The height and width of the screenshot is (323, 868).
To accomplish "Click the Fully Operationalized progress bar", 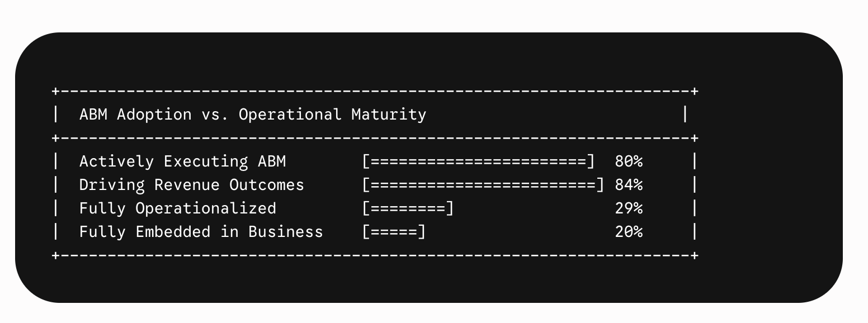I will 408,208.
